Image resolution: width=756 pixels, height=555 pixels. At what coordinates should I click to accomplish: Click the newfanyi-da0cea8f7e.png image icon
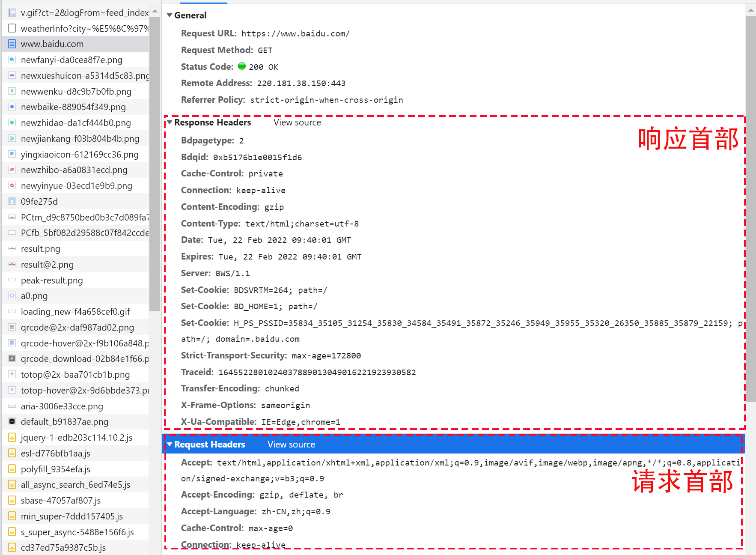(12, 60)
